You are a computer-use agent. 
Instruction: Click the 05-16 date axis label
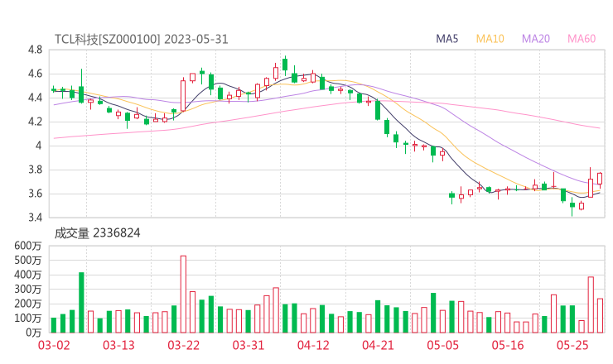tap(508, 345)
